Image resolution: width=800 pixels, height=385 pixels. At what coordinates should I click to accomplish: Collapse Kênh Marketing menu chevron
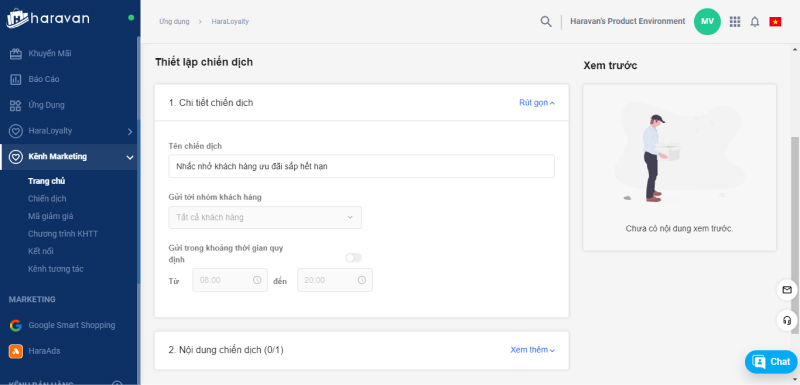tap(130, 158)
